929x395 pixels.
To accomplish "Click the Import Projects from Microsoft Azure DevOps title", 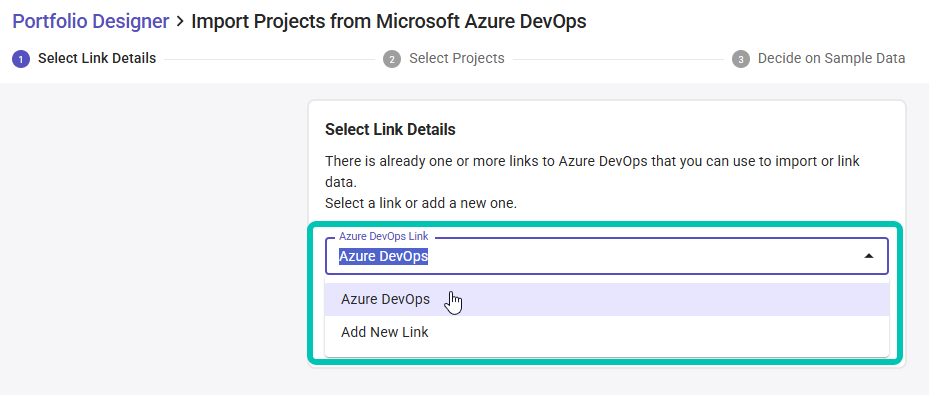I will pos(389,22).
